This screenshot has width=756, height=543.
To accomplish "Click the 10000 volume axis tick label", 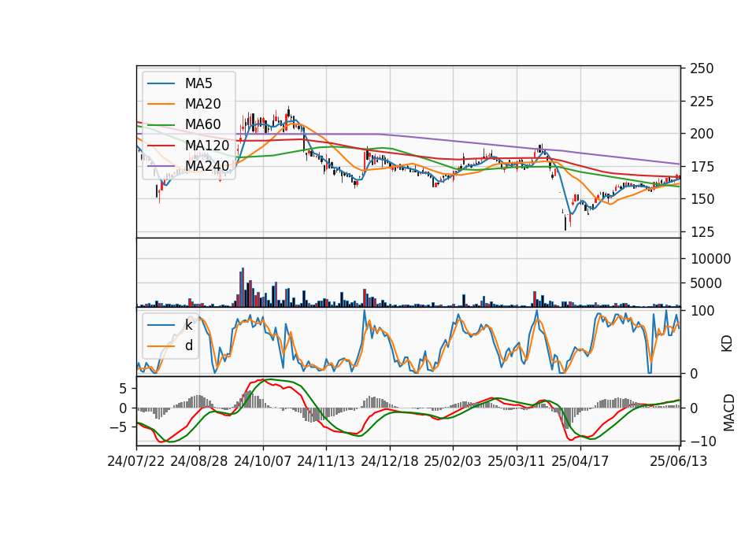I will (x=710, y=259).
